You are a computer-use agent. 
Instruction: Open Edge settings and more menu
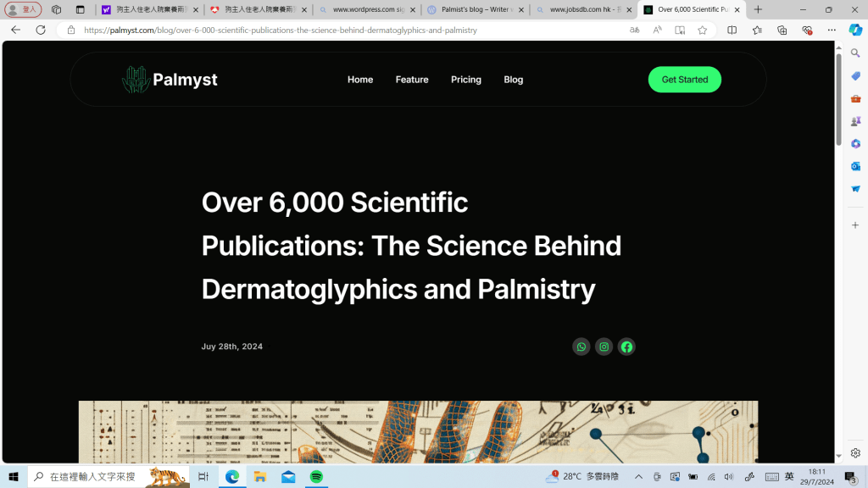tap(832, 30)
